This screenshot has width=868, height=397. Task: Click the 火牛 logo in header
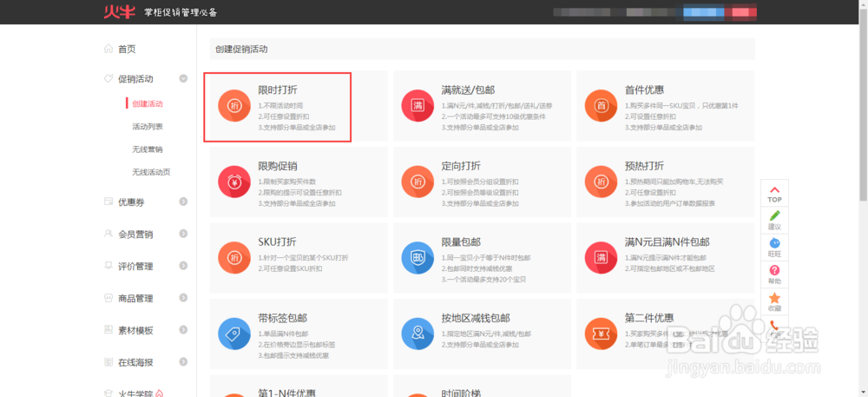click(119, 11)
